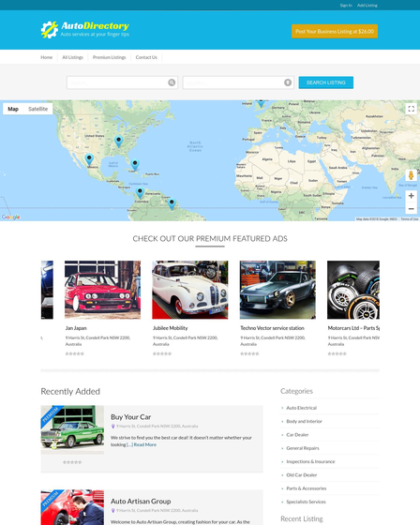Select the map pin near Guyana coast
Viewport: 420px width, 525px height.
tap(172, 203)
